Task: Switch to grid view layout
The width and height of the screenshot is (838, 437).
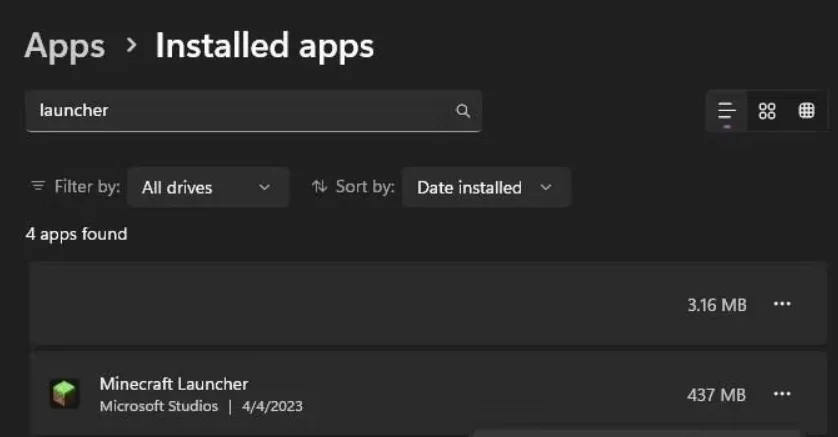Action: click(767, 111)
